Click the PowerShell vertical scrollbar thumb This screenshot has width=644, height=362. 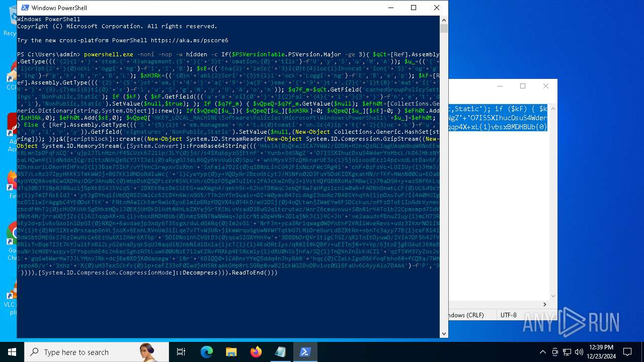tap(444, 28)
